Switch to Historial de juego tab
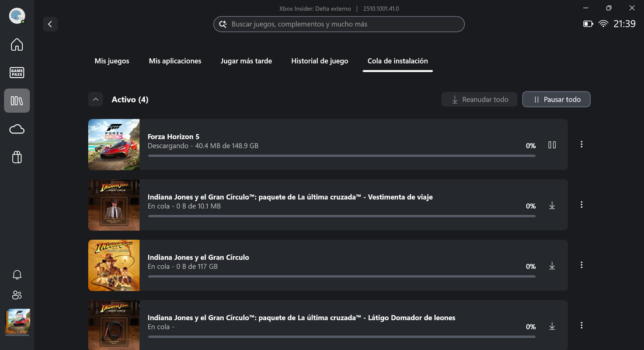This screenshot has height=350, width=644. (x=319, y=61)
